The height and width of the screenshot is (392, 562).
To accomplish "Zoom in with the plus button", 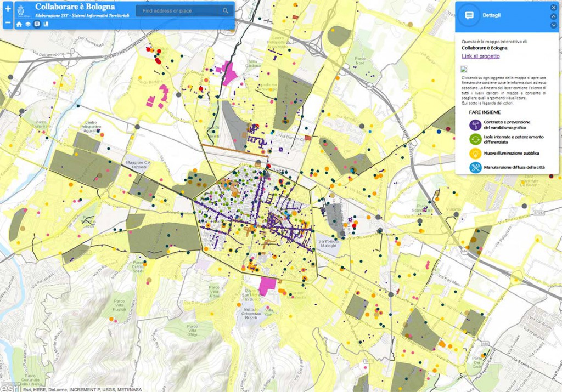I will [8, 9].
